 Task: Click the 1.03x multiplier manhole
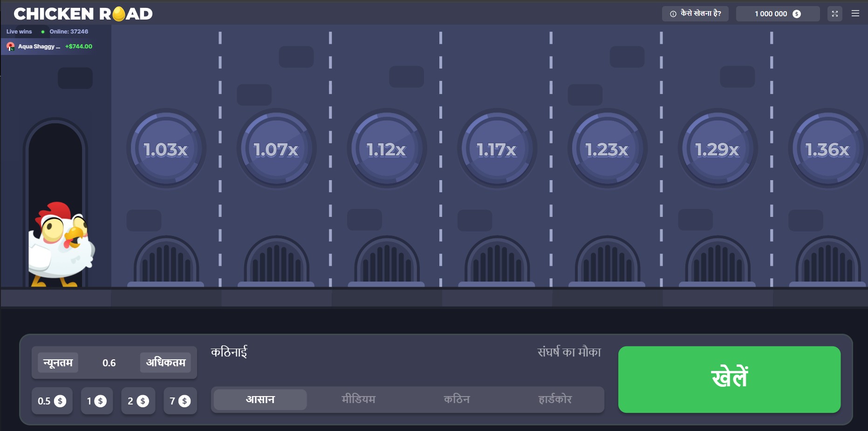(166, 149)
